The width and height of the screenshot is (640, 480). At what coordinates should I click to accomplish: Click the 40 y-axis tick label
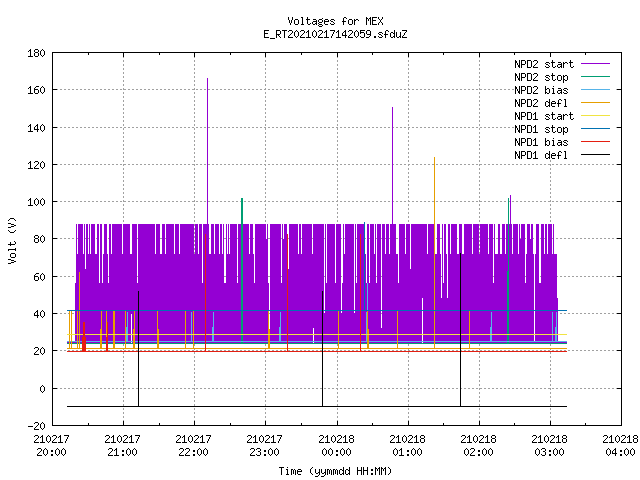pos(39,314)
